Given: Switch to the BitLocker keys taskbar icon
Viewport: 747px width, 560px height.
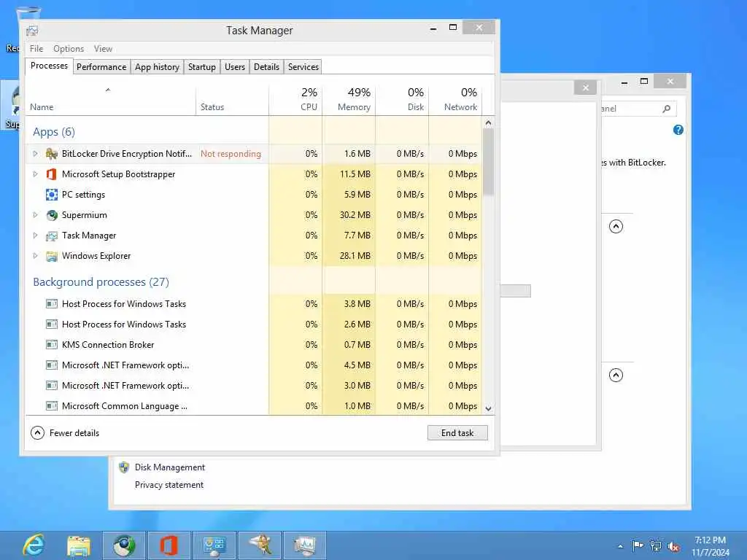Looking at the screenshot, I should pyautogui.click(x=260, y=545).
